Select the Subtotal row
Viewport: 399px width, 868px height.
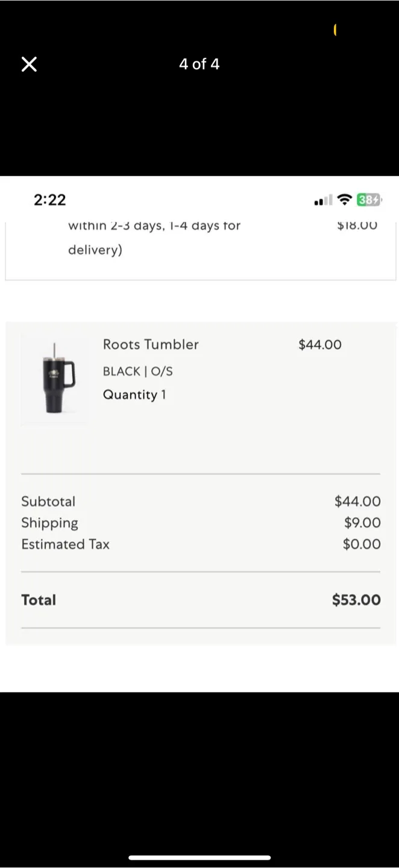point(48,501)
